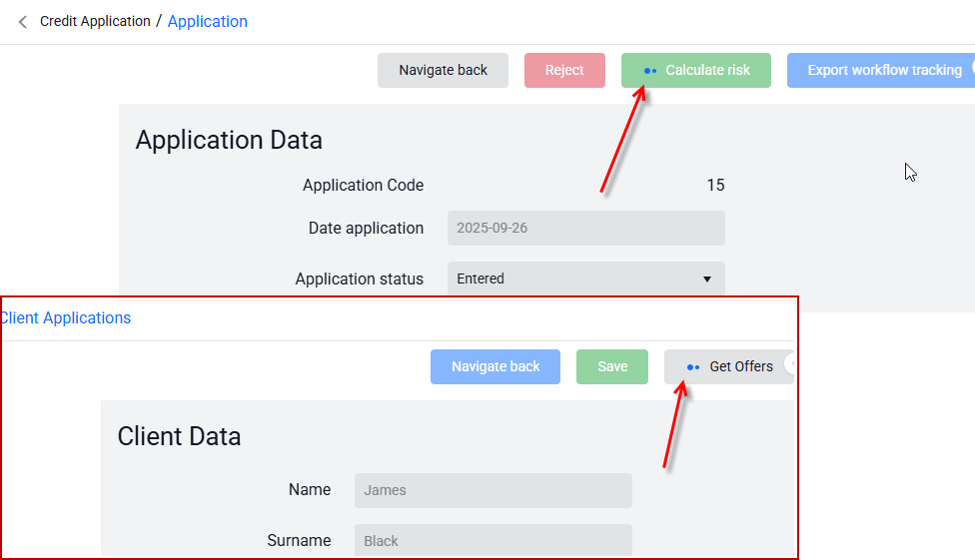The image size is (975, 560).
Task: Select the Surname field containing Black
Action: 493,540
